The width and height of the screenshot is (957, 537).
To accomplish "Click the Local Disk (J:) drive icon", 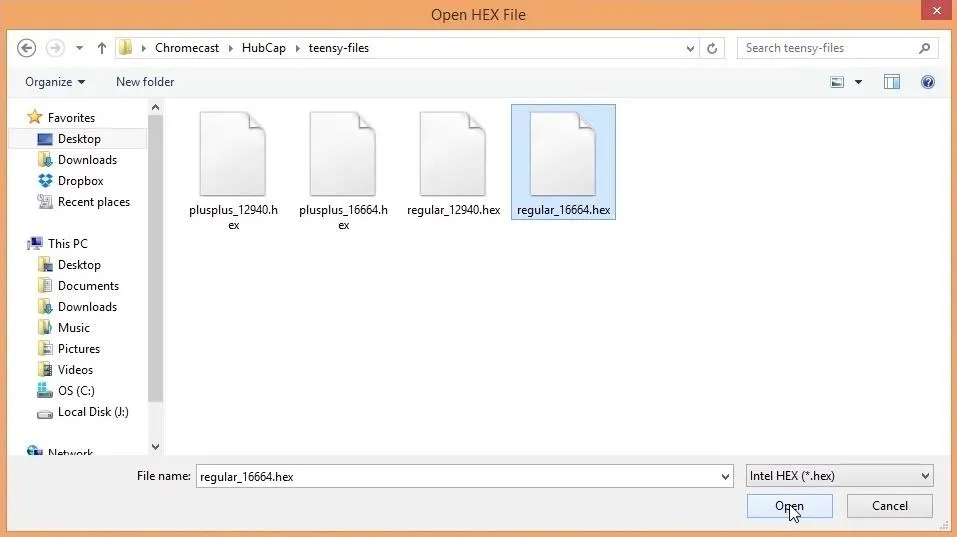I will tap(45, 414).
